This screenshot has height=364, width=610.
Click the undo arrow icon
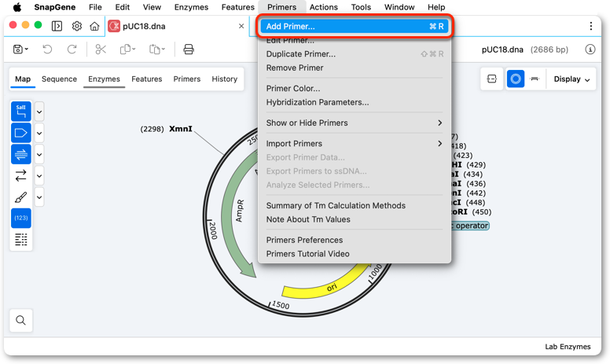click(47, 50)
